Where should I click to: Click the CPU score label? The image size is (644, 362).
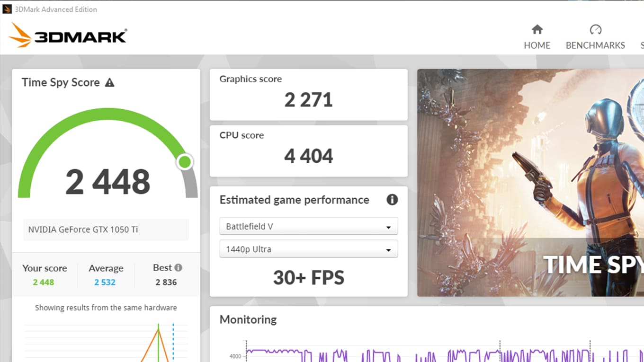241,135
